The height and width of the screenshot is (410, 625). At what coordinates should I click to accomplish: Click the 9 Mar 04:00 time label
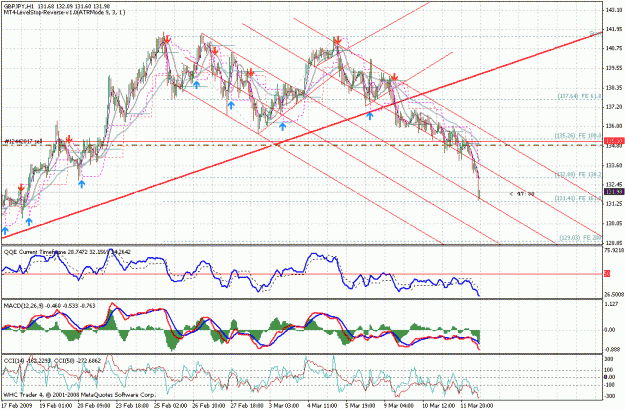pos(400,406)
